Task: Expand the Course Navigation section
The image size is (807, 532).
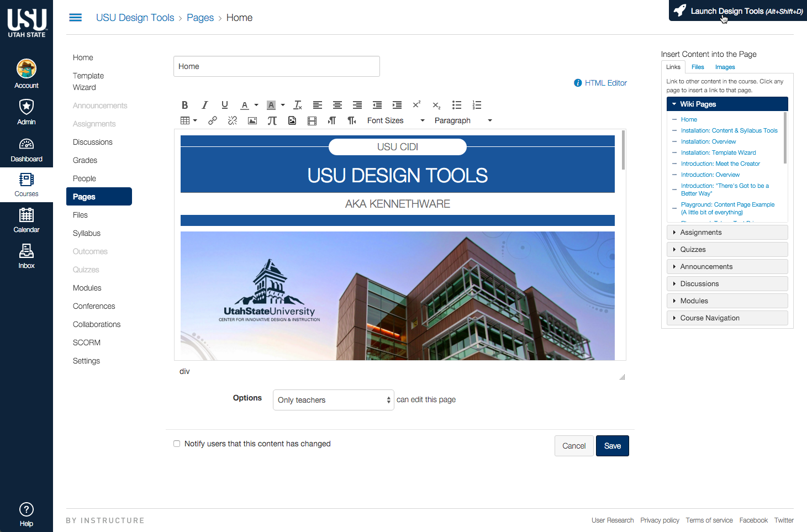Action: click(x=727, y=318)
